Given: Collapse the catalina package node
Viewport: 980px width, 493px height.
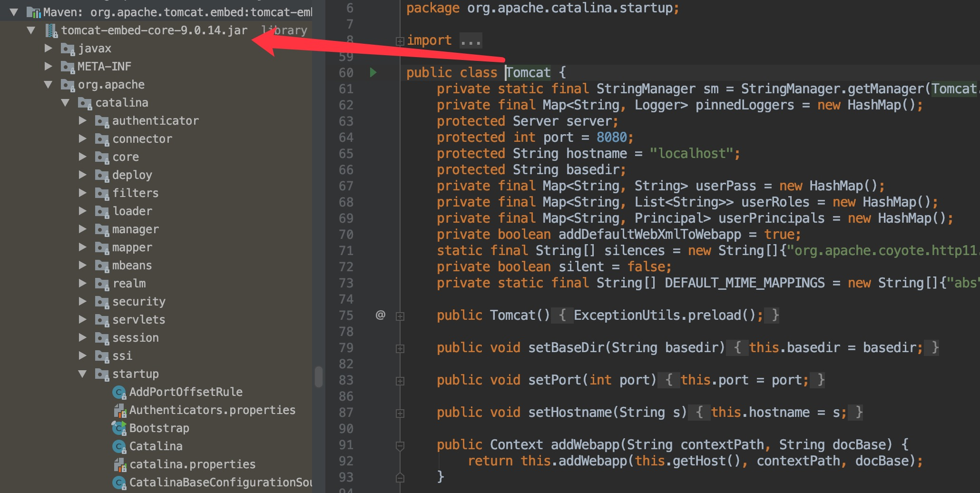Looking at the screenshot, I should pos(65,103).
